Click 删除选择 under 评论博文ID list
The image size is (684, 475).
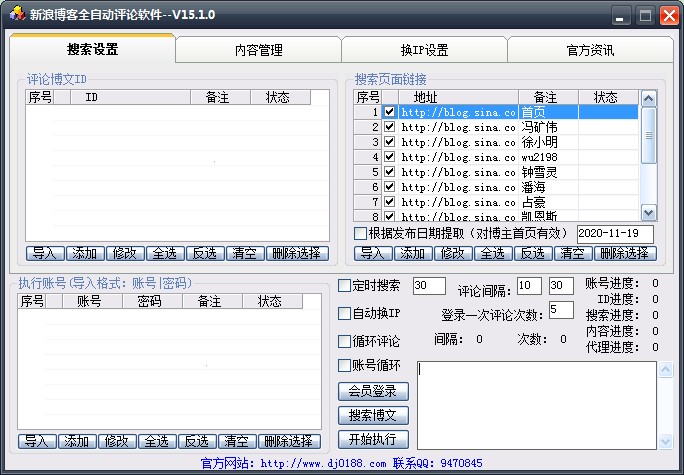297,253
